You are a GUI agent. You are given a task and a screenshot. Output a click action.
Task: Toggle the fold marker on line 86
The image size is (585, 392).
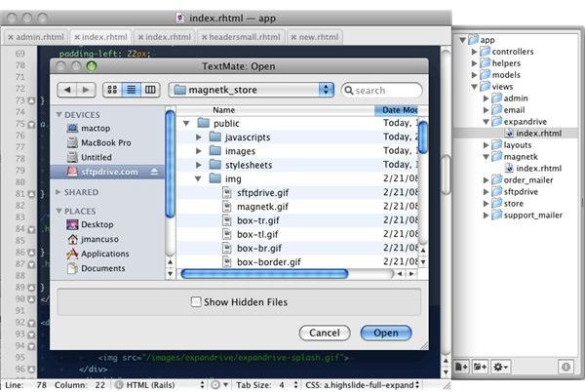[31, 253]
